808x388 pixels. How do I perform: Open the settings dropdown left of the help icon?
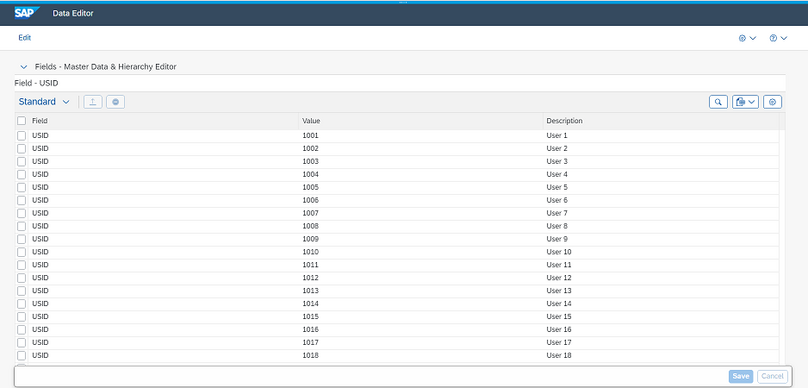748,38
